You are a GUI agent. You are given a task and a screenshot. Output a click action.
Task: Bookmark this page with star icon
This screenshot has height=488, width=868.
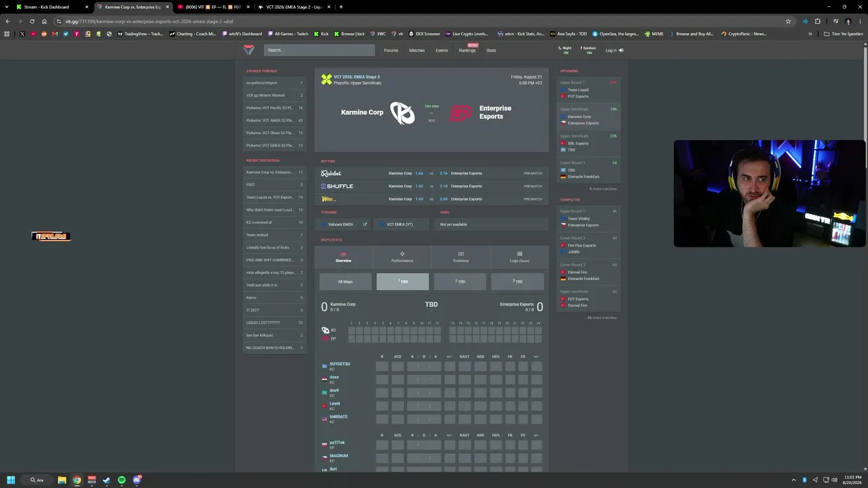[x=788, y=21]
